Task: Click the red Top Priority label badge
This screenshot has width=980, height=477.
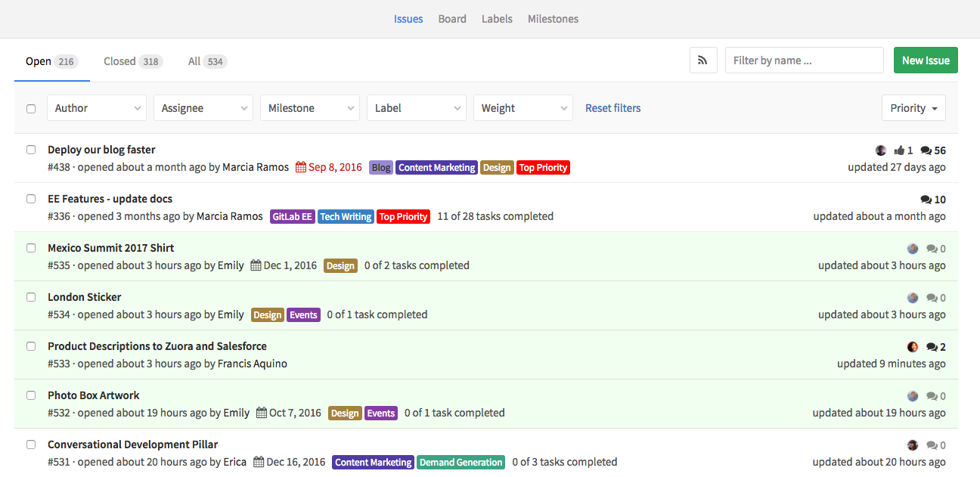Action: [x=543, y=167]
